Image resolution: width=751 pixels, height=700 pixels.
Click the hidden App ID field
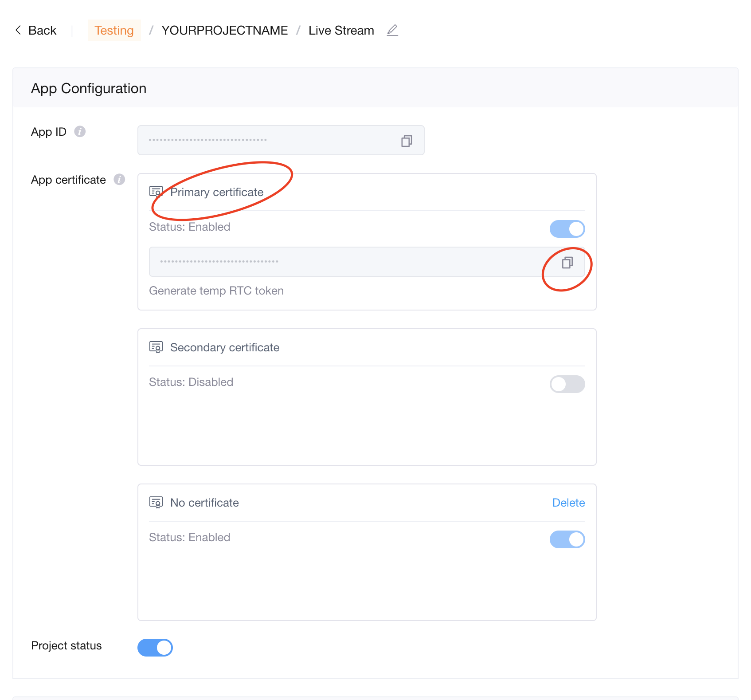pyautogui.click(x=266, y=140)
